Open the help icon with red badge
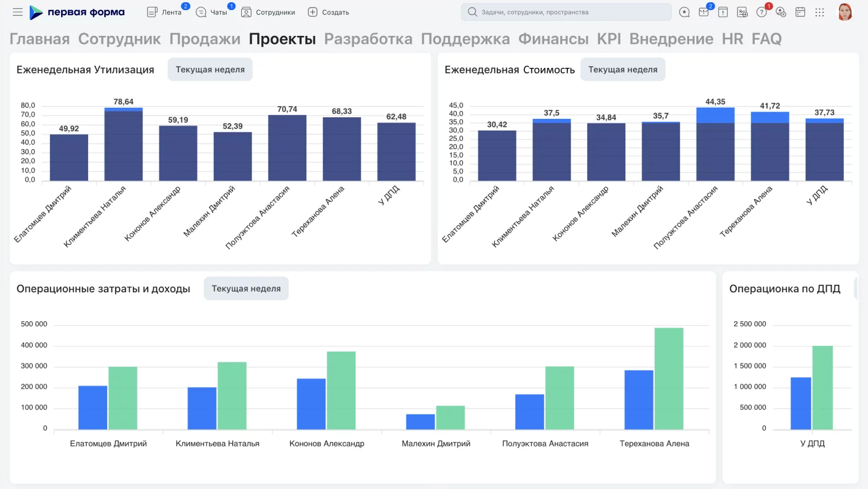The height and width of the screenshot is (489, 868). [x=761, y=11]
